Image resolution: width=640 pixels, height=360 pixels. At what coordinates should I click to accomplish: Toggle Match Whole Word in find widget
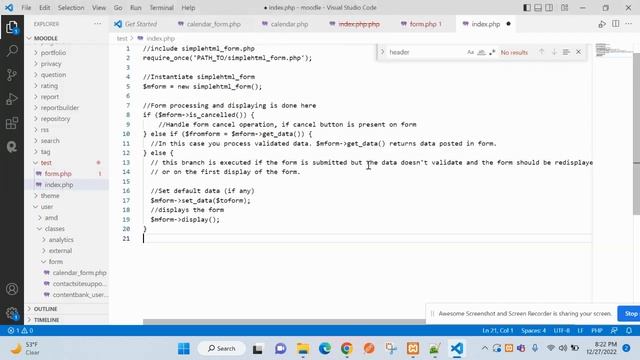(481, 52)
